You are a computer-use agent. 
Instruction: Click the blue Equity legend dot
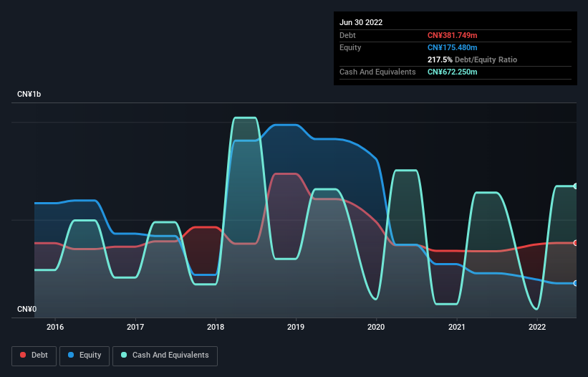[71, 355]
